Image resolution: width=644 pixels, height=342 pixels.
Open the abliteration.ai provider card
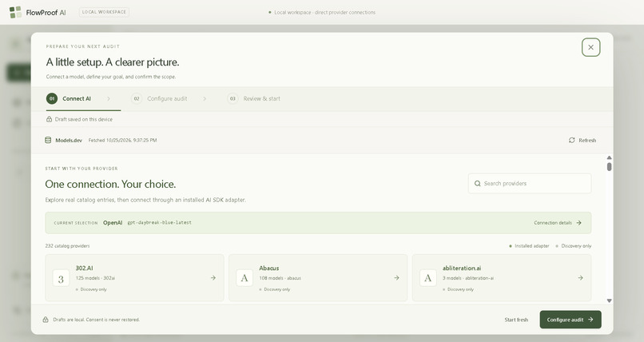coord(502,278)
